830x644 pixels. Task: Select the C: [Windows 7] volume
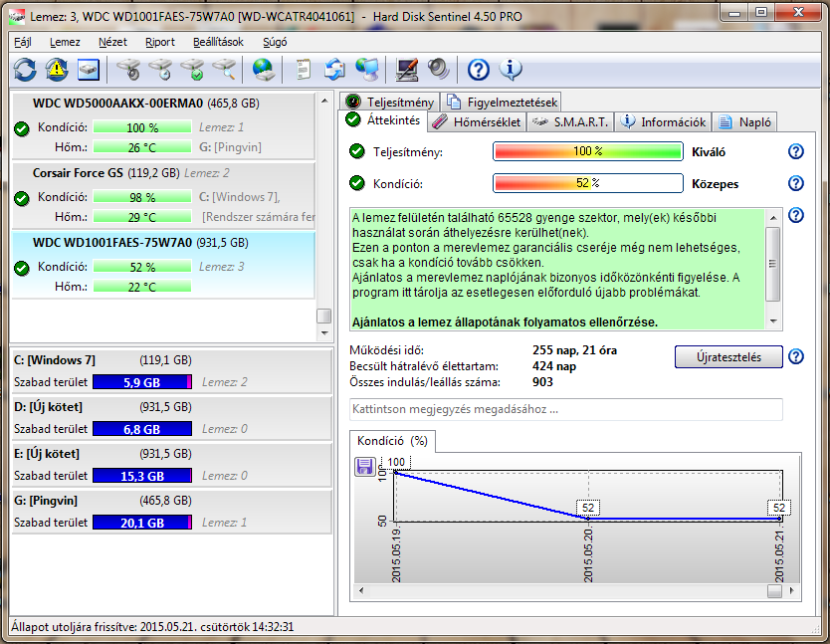(x=171, y=371)
